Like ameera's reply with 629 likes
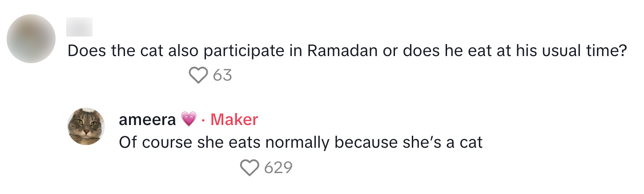The height and width of the screenshot is (194, 644). coord(250,167)
